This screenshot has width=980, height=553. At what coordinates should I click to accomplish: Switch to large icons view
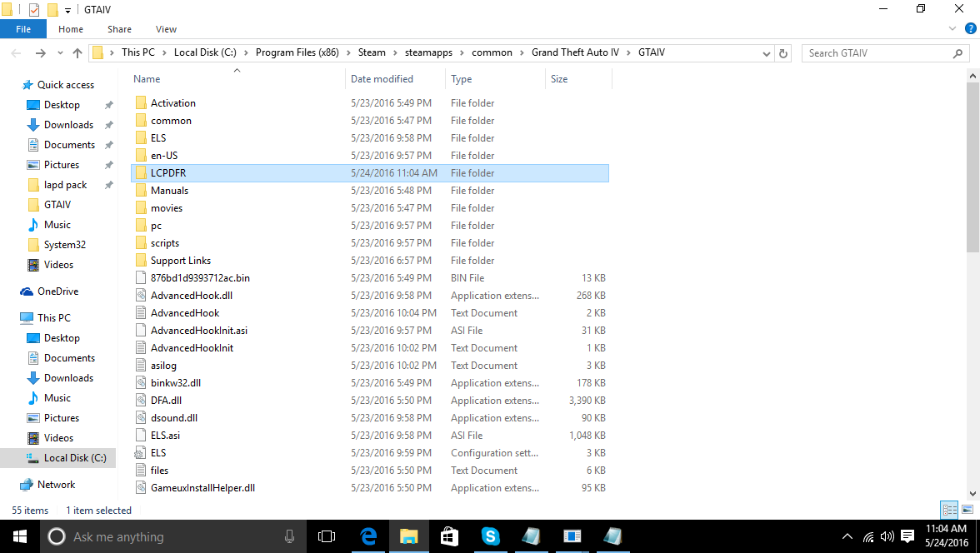pyautogui.click(x=967, y=510)
